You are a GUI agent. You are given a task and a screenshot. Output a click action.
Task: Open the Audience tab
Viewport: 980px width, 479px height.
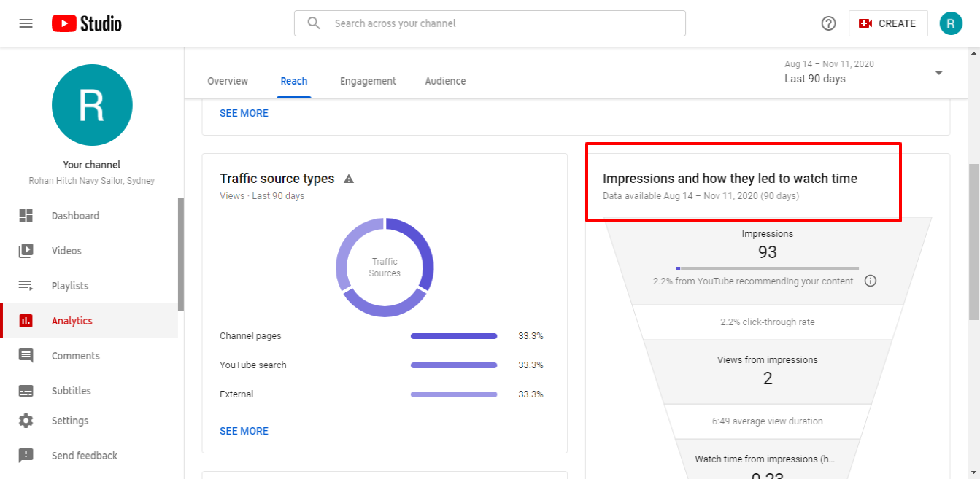point(445,81)
